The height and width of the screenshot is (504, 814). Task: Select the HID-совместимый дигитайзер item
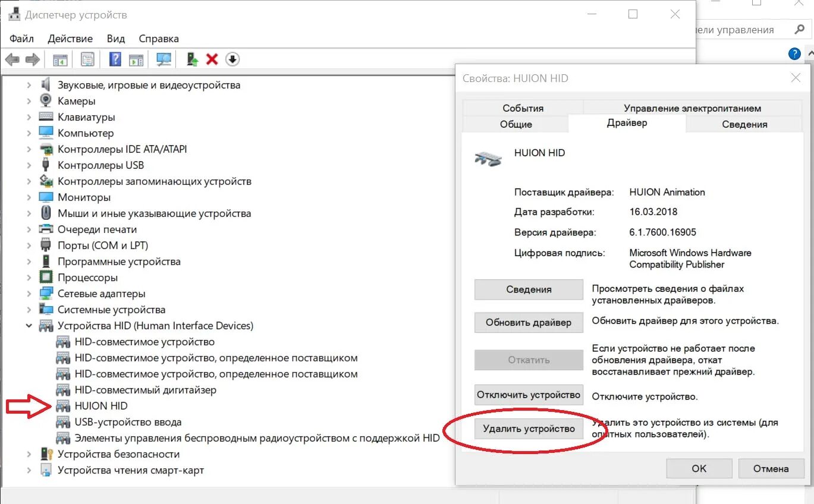[x=146, y=390]
